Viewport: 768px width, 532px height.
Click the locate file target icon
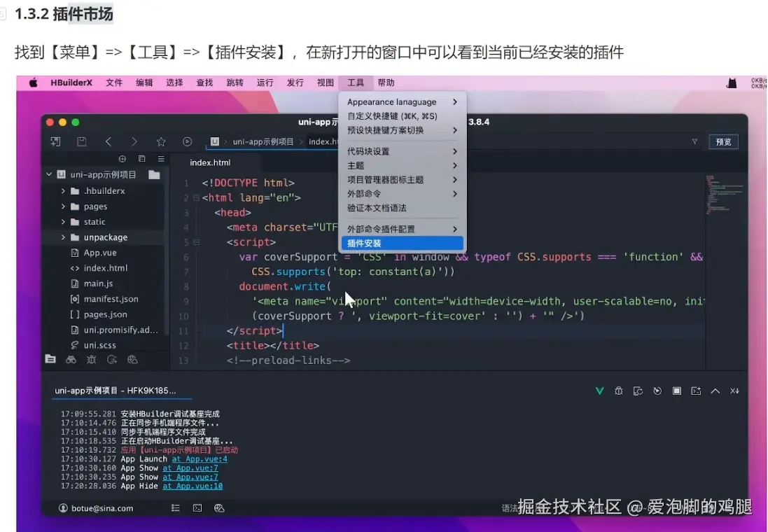(x=123, y=159)
